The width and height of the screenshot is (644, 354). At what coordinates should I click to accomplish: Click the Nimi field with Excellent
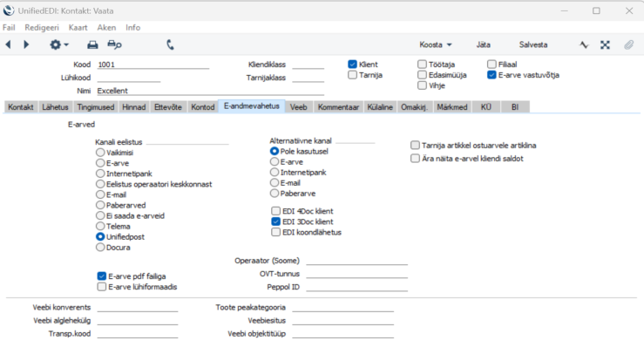pos(210,91)
